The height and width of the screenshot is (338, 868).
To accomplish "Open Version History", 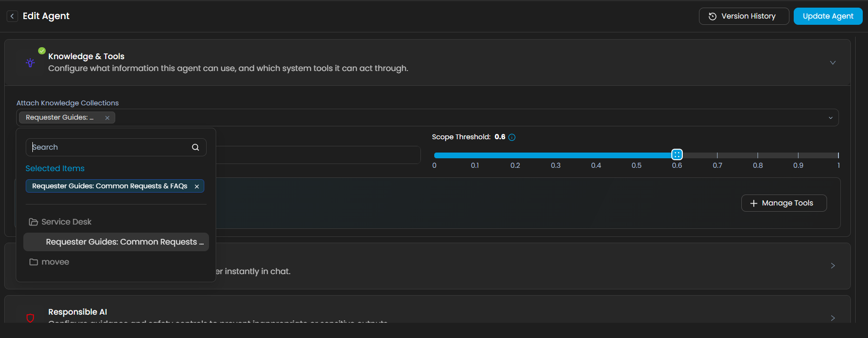I will [x=743, y=16].
